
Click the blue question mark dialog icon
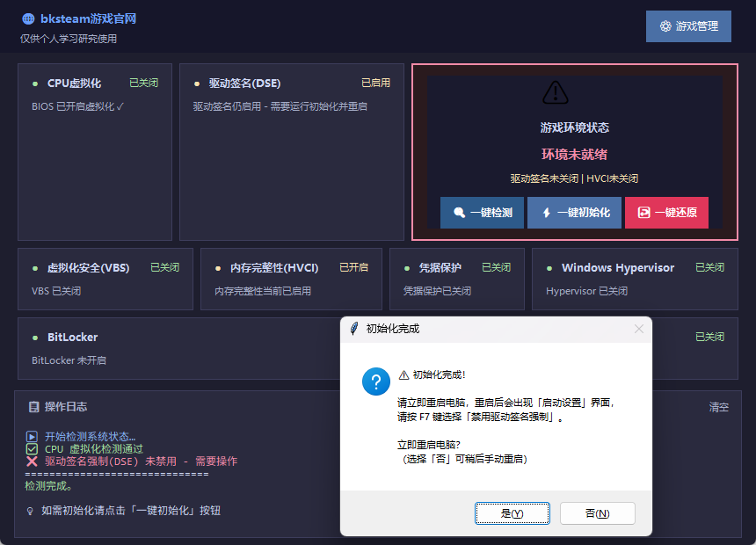click(376, 382)
